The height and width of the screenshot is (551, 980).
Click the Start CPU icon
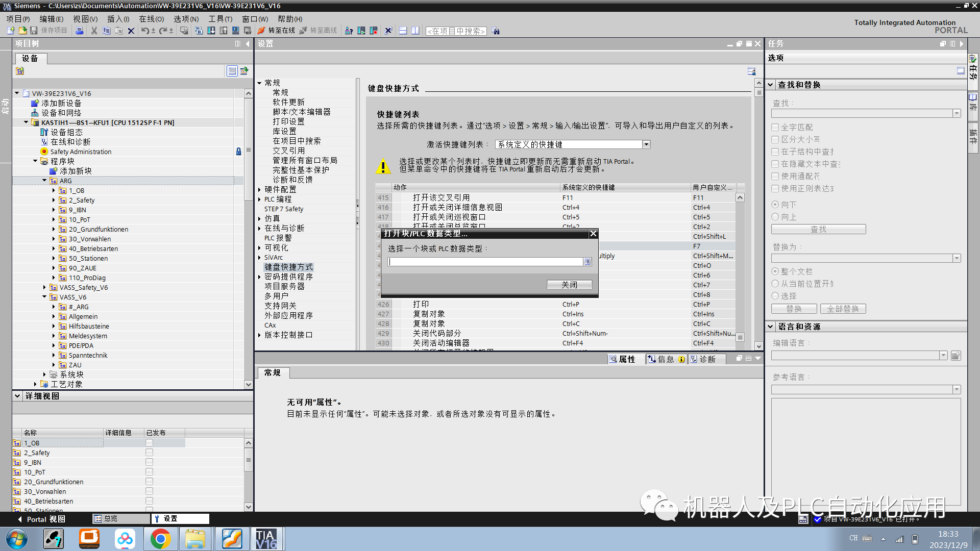pyautogui.click(x=361, y=31)
